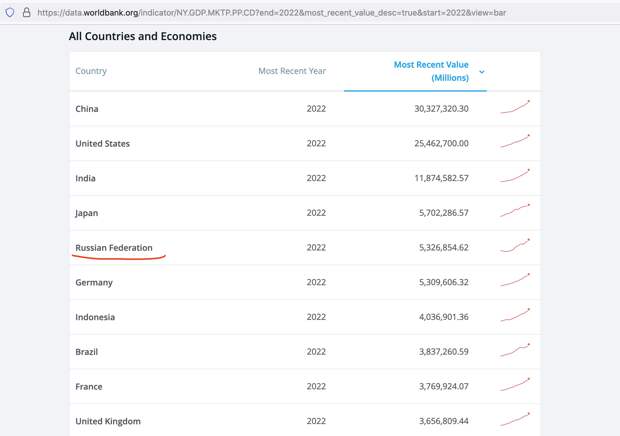The width and height of the screenshot is (620, 436).
Task: Open China's sparkline trend chart
Action: 515,107
